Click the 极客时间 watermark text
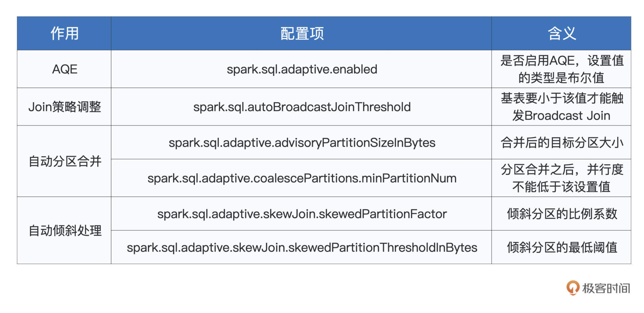This screenshot has width=644, height=313. pos(606,288)
